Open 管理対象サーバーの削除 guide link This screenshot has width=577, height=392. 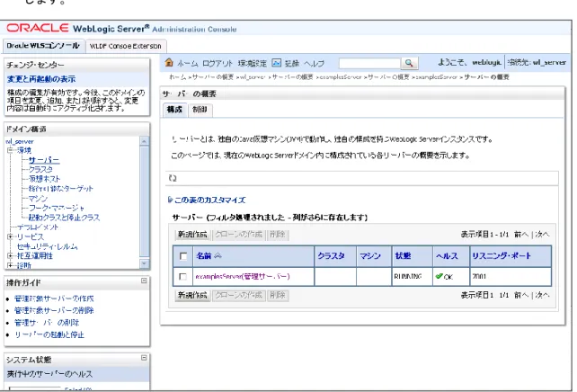[54, 310]
